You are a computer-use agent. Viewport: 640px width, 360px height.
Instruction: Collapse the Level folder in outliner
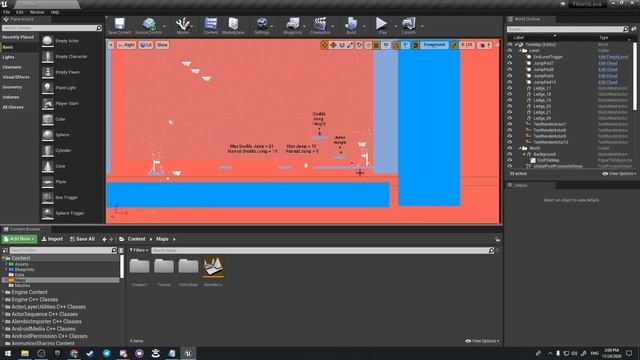pos(520,51)
